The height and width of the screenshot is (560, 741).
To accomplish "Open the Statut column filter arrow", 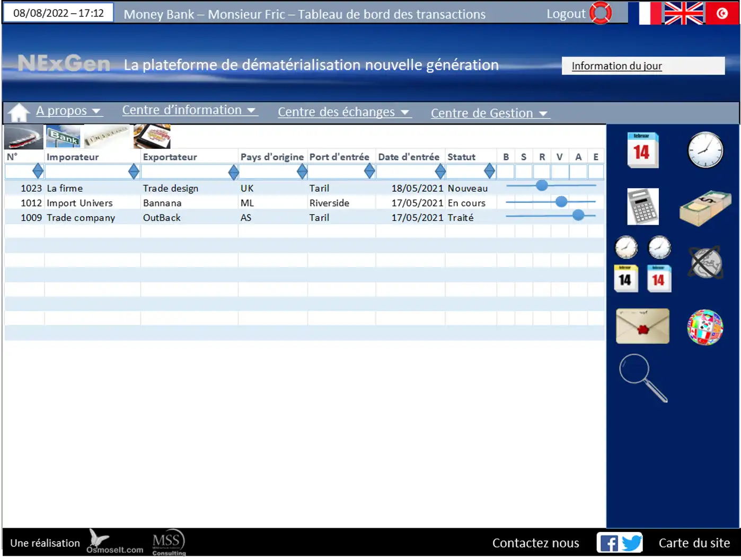I will pyautogui.click(x=489, y=171).
